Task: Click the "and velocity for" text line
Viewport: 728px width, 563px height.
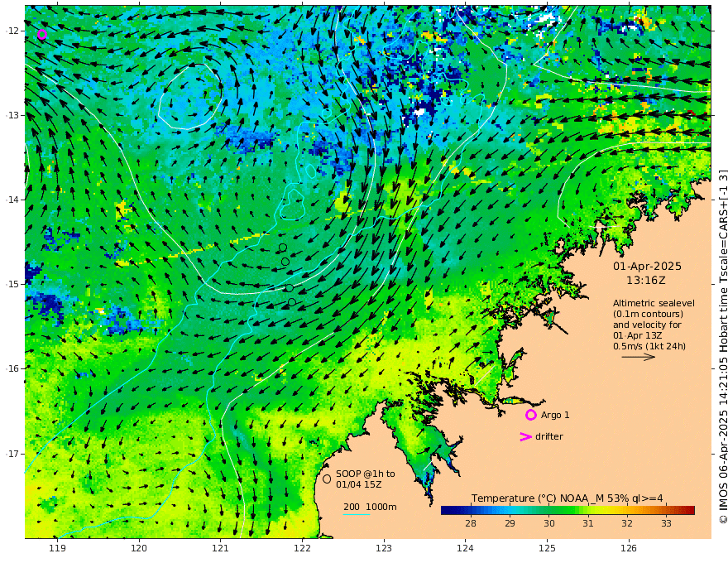Action: pos(647,325)
